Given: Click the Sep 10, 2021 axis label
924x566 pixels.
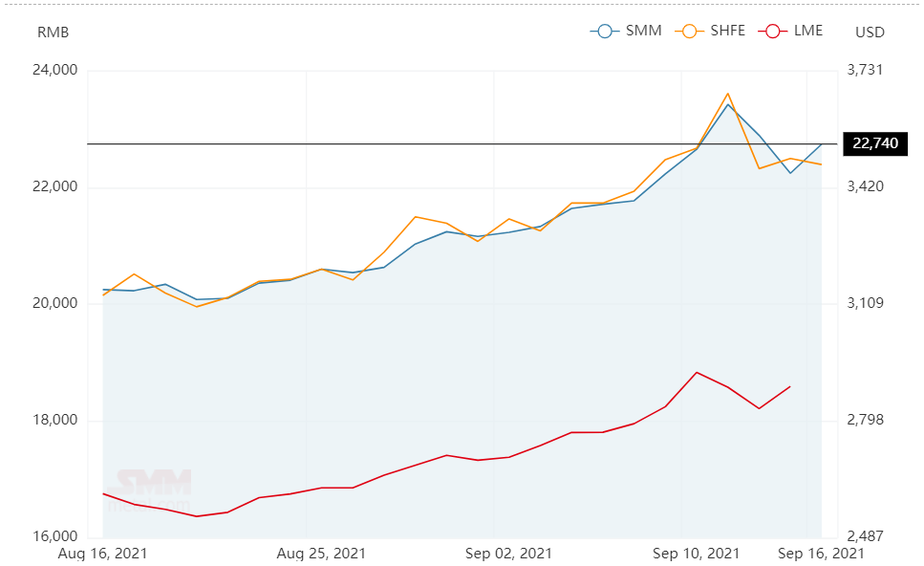Looking at the screenshot, I should click(696, 554).
